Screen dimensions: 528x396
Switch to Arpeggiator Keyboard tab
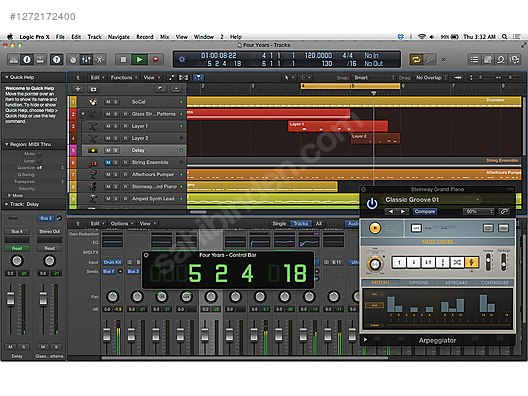click(457, 283)
